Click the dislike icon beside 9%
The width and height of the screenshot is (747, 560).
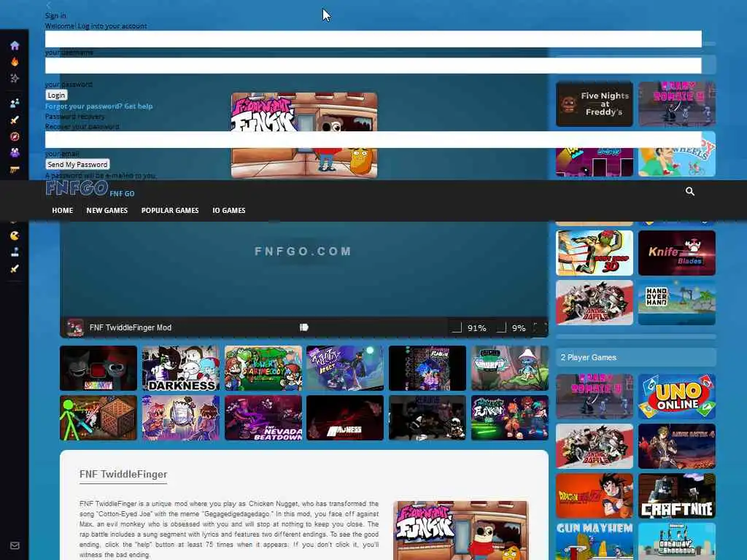pyautogui.click(x=500, y=327)
